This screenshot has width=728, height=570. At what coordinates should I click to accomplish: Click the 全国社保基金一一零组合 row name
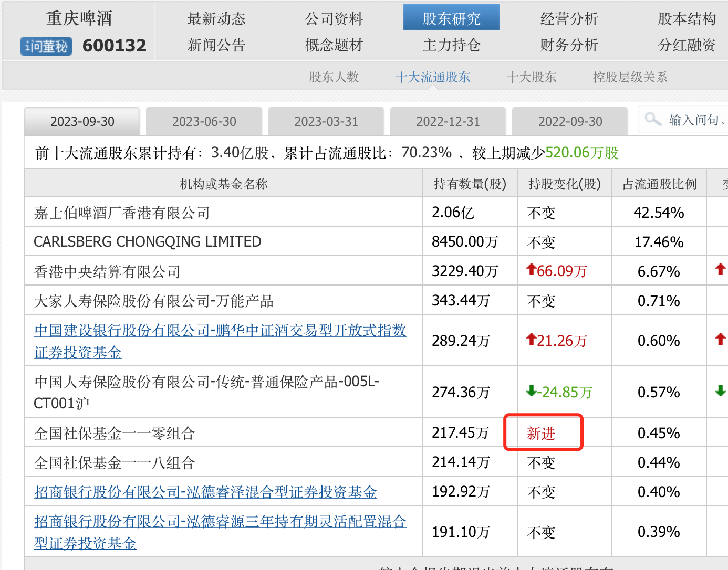tap(115, 433)
